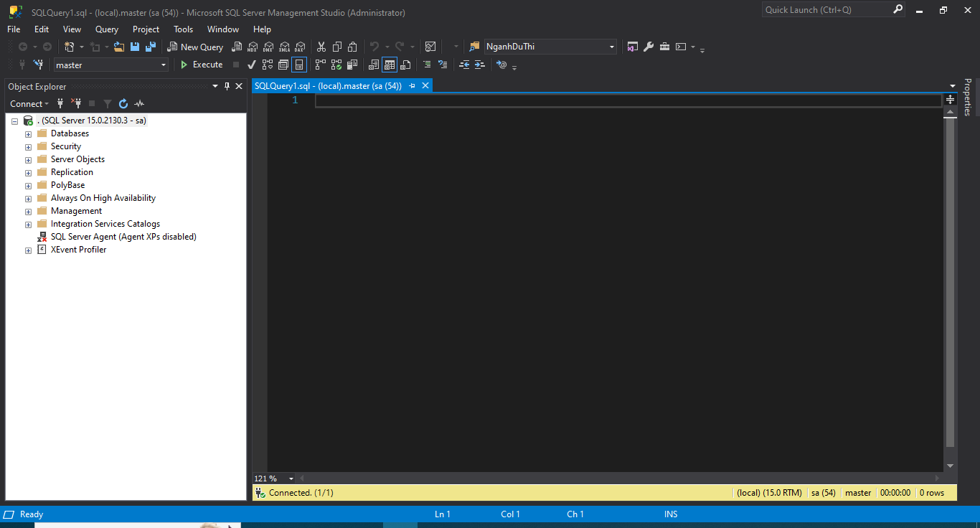
Task: Open the Toolbox briefcase icon
Action: click(x=665, y=47)
